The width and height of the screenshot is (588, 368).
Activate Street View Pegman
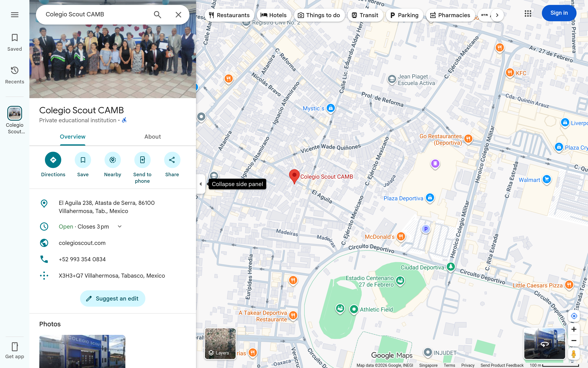pyautogui.click(x=574, y=354)
